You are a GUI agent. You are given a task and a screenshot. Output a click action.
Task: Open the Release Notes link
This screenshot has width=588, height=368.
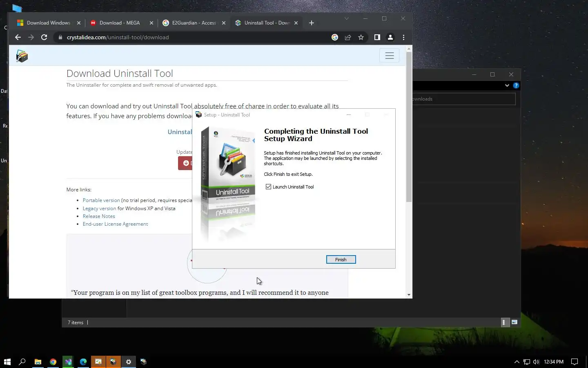coord(99,216)
